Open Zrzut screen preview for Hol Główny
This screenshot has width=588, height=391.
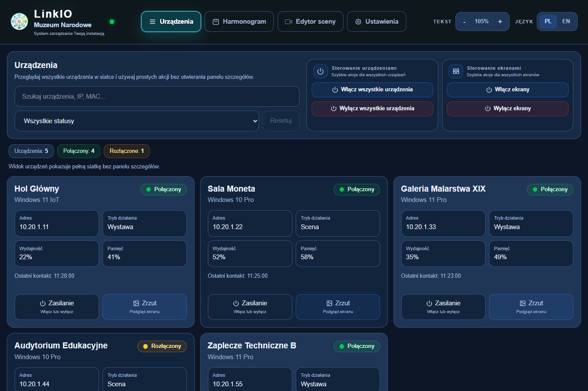[145, 307]
